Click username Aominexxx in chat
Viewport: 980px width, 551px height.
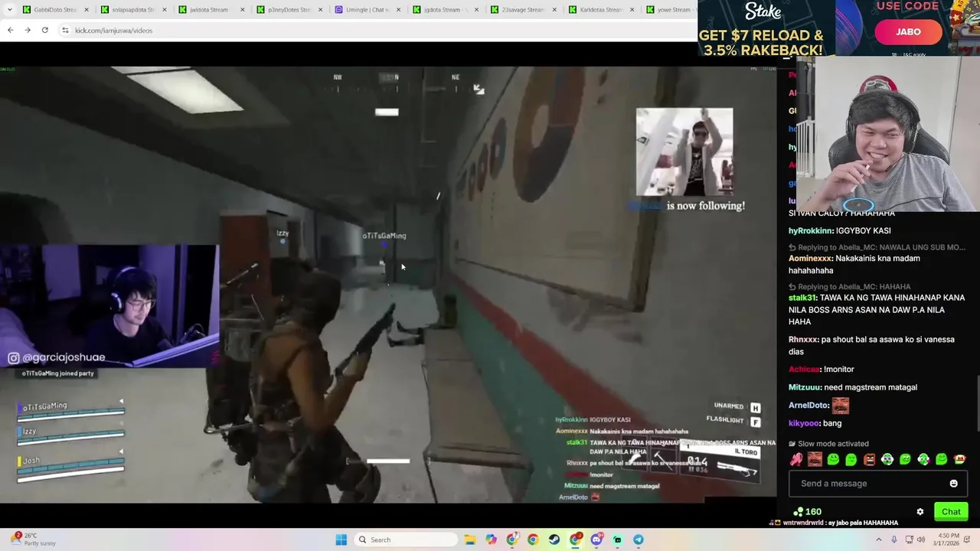[x=810, y=259]
